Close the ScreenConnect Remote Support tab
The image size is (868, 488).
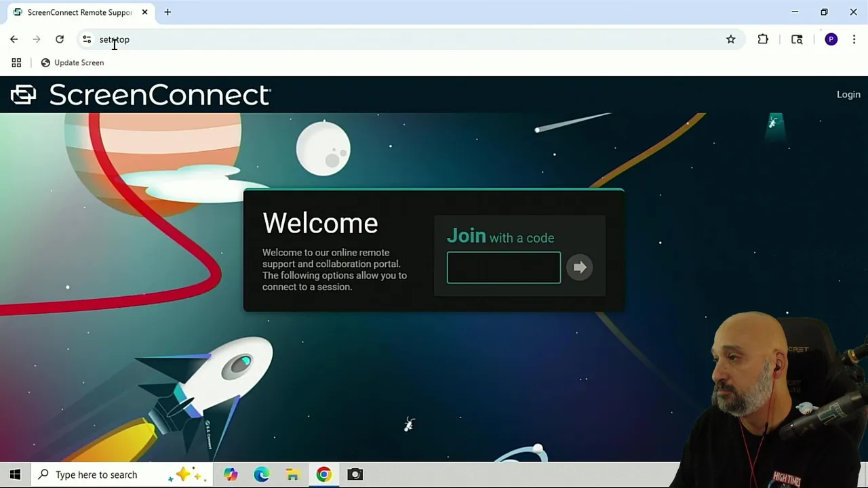point(144,12)
